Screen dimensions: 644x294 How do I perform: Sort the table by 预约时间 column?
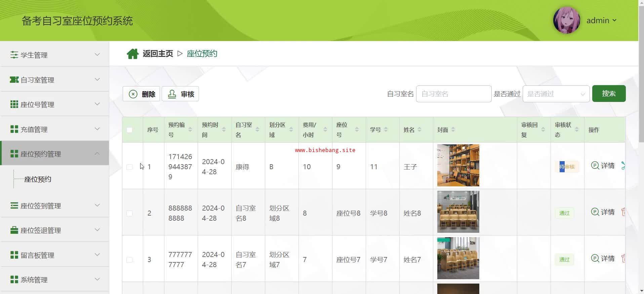tap(224, 130)
